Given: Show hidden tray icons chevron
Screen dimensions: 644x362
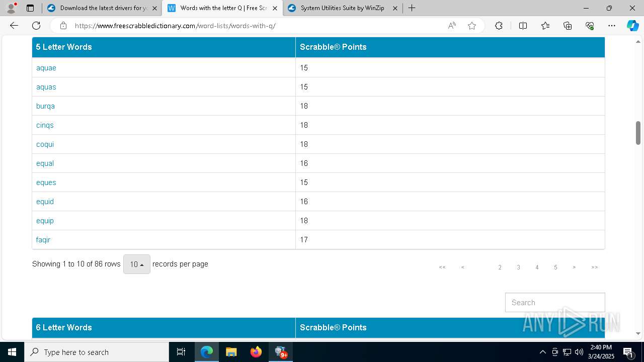Looking at the screenshot, I should (542, 352).
